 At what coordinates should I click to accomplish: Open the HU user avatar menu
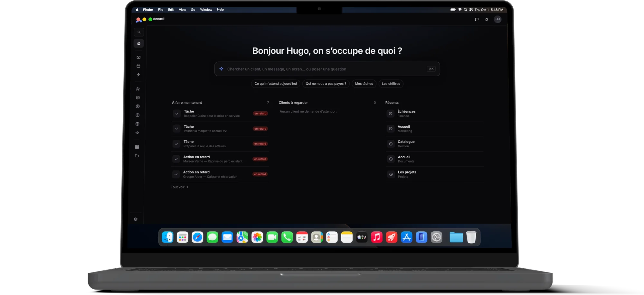[x=497, y=19]
